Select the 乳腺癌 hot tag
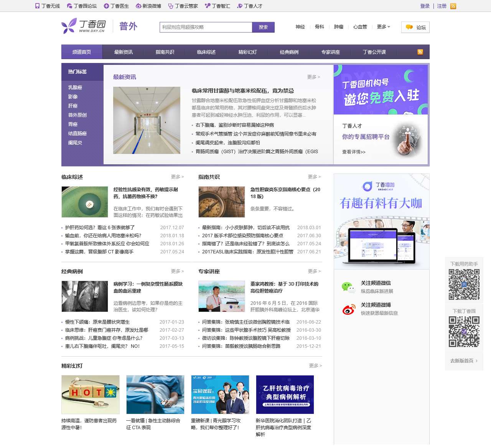The image size is (491, 448). point(75,88)
